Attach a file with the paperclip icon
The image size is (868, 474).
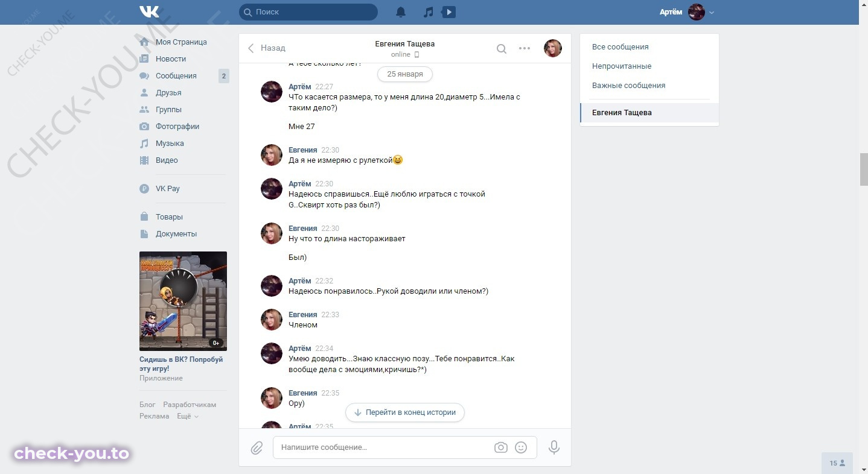[257, 448]
